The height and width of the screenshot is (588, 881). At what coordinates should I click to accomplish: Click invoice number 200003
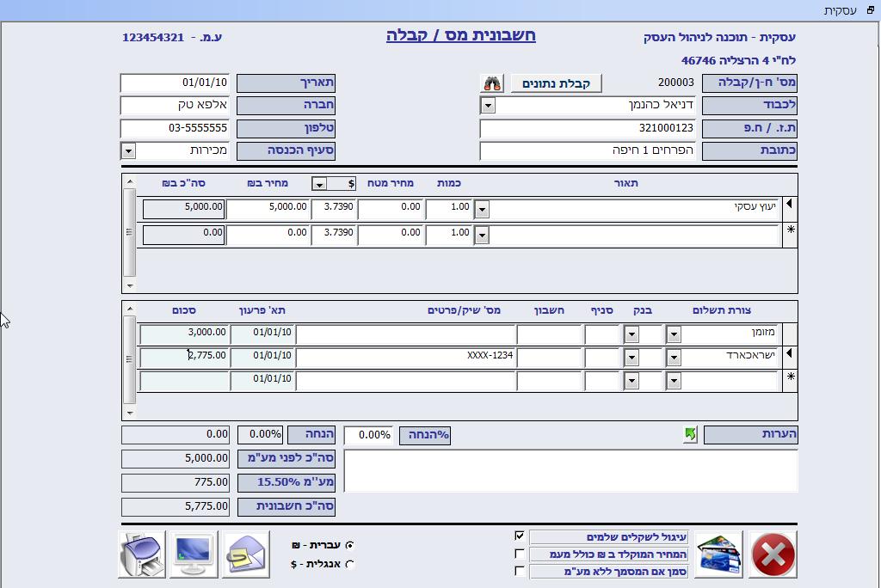(676, 83)
